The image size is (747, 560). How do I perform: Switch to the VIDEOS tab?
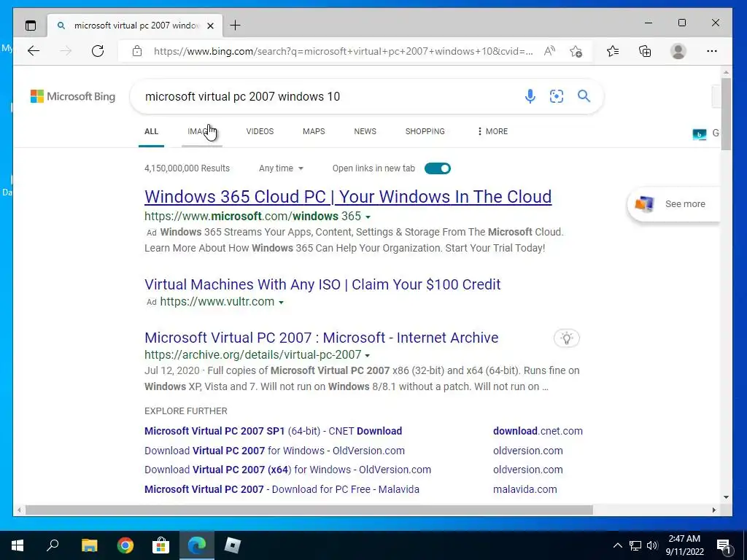coord(260,131)
